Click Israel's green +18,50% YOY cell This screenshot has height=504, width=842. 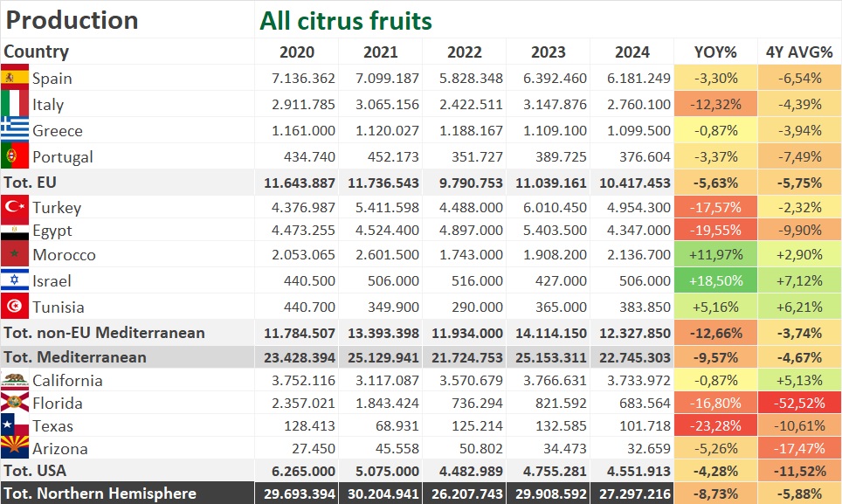point(715,280)
